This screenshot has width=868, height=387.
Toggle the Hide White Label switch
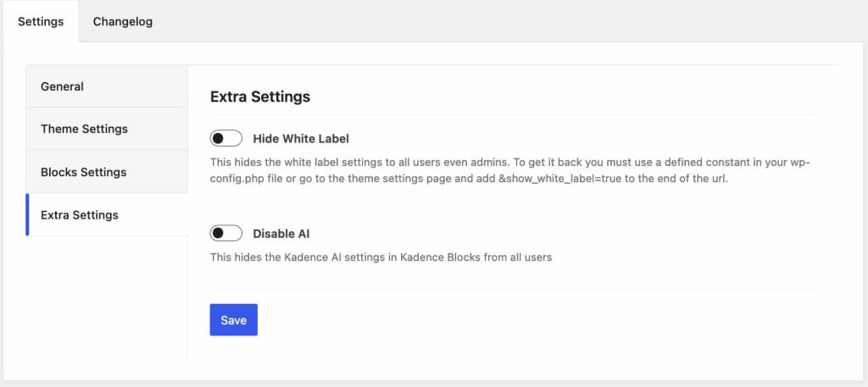(x=225, y=138)
